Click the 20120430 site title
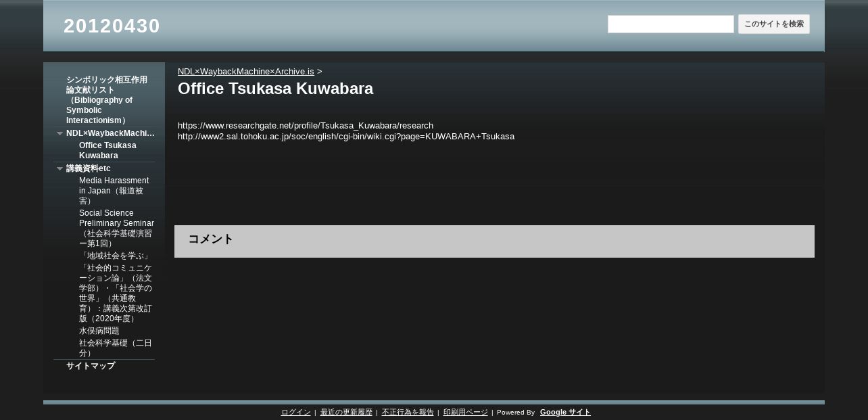The width and height of the screenshot is (868, 420). [x=112, y=26]
